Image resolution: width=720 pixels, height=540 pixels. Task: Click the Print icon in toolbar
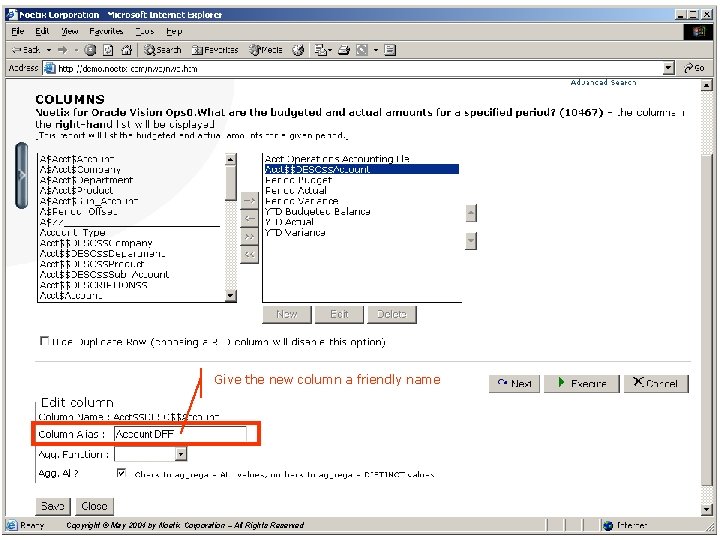[344, 50]
